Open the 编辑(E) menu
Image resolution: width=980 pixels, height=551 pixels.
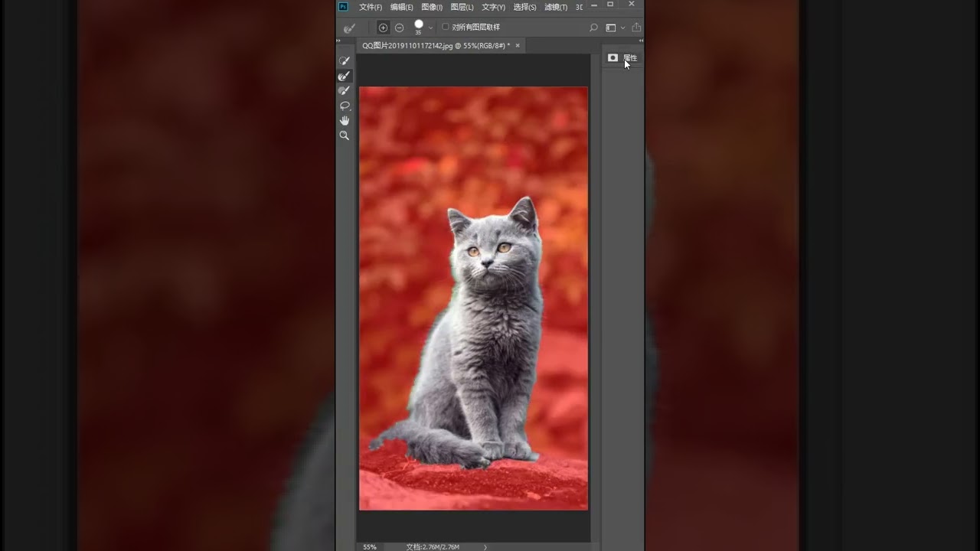coord(402,7)
